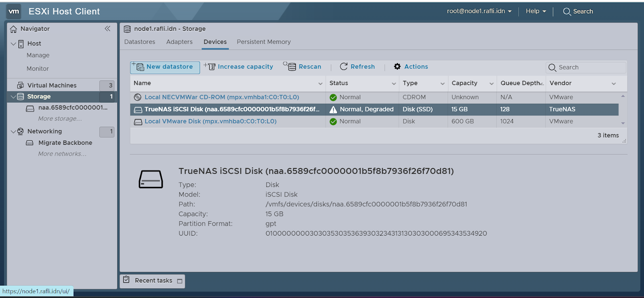Click the Increase capacity icon
This screenshot has height=298, width=644.
(210, 66)
